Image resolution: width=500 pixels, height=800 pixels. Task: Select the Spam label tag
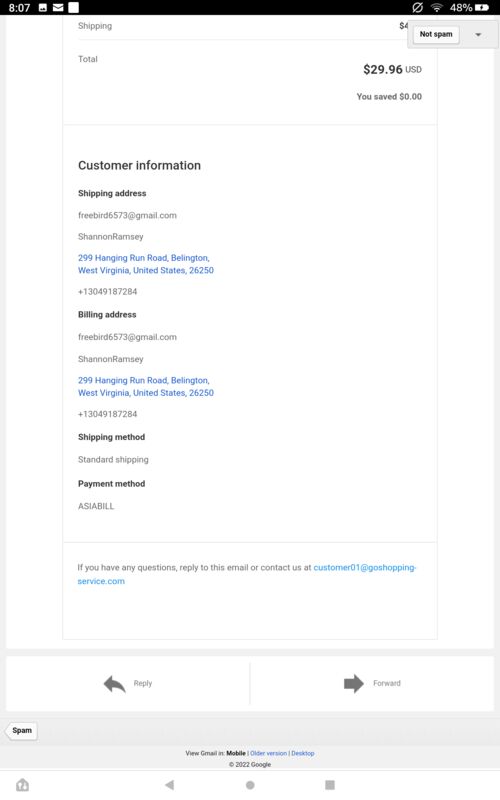[x=21, y=731]
